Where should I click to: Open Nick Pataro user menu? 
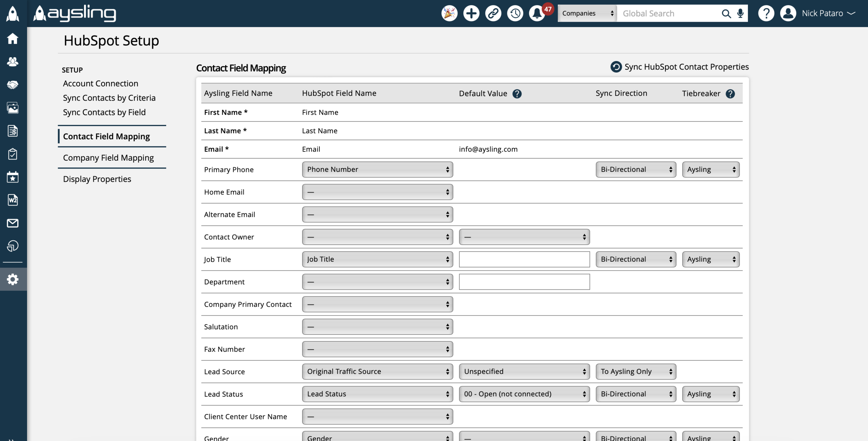(828, 13)
